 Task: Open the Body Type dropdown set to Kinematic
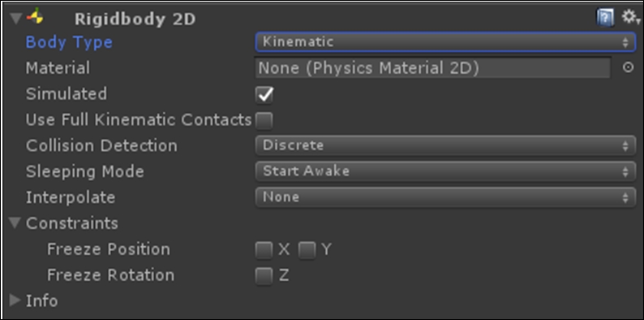point(445,42)
